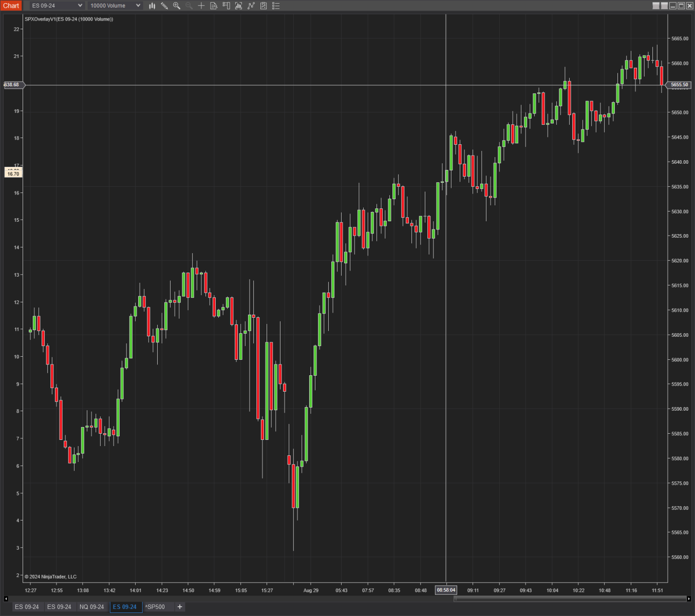Open the Chart Trader panel icon

226,6
